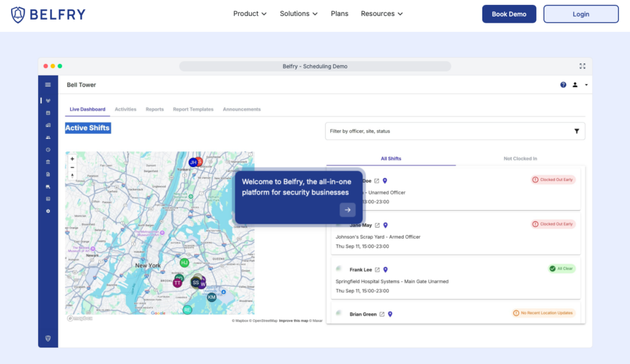Viewport: 630px width, 364px height.
Task: Open the settings gear in sidebar
Action: pos(48,212)
